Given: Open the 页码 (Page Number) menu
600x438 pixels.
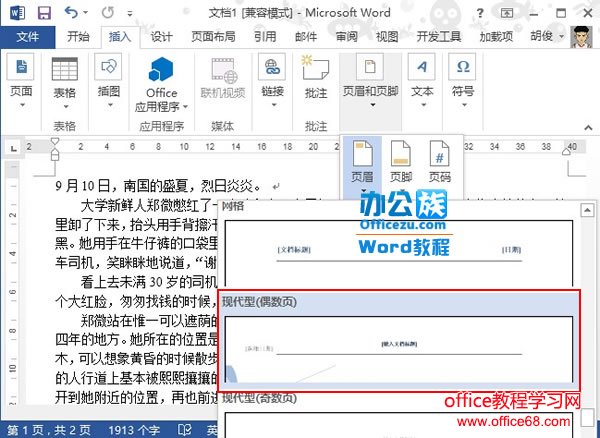Looking at the screenshot, I should coord(439,161).
